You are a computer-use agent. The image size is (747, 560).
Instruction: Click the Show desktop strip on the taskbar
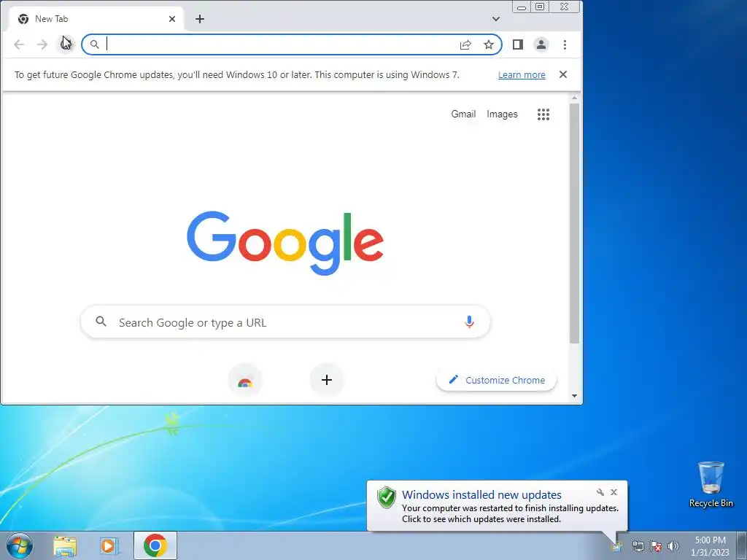point(742,545)
